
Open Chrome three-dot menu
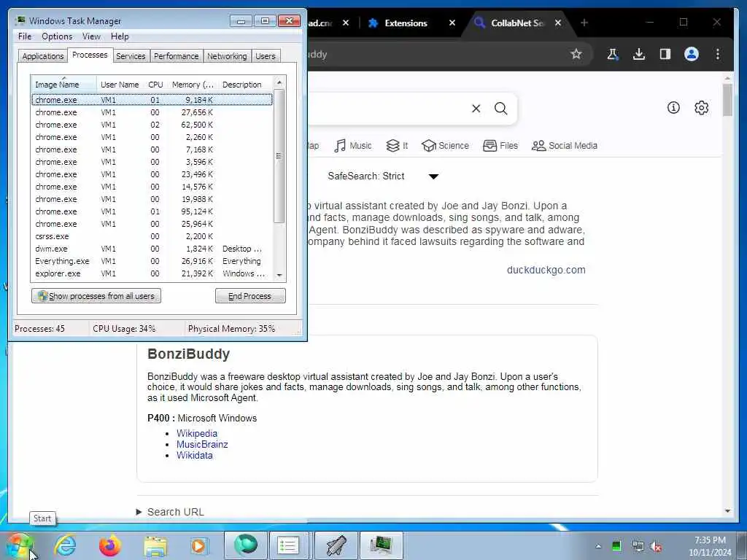[x=718, y=54]
